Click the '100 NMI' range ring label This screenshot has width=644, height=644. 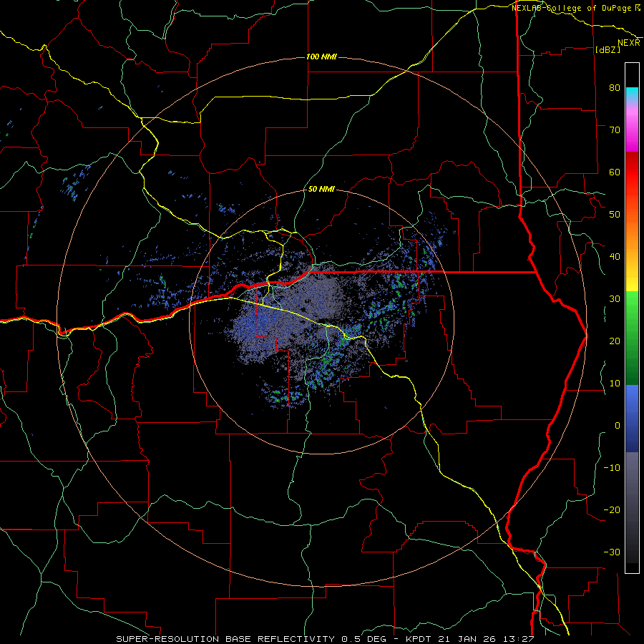click(x=321, y=57)
